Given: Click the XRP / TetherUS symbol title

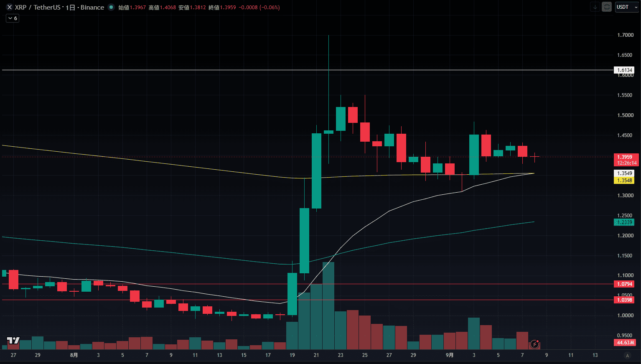Looking at the screenshot, I should point(38,8).
